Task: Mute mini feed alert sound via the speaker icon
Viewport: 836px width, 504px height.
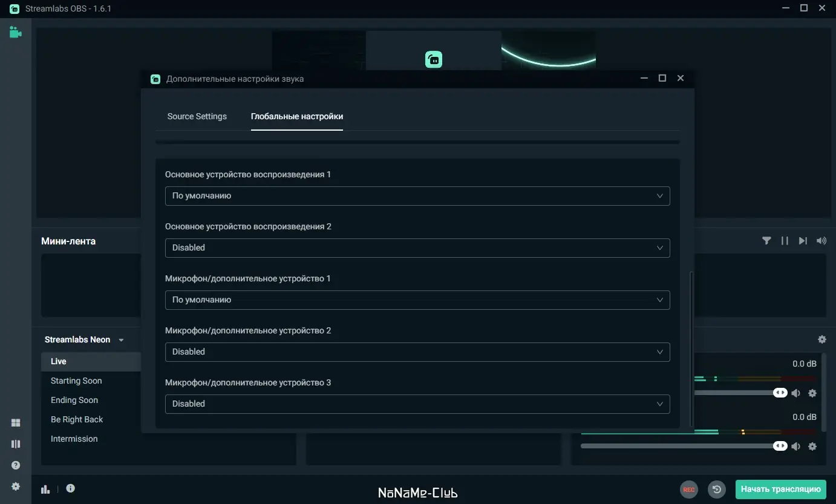Action: pyautogui.click(x=821, y=241)
